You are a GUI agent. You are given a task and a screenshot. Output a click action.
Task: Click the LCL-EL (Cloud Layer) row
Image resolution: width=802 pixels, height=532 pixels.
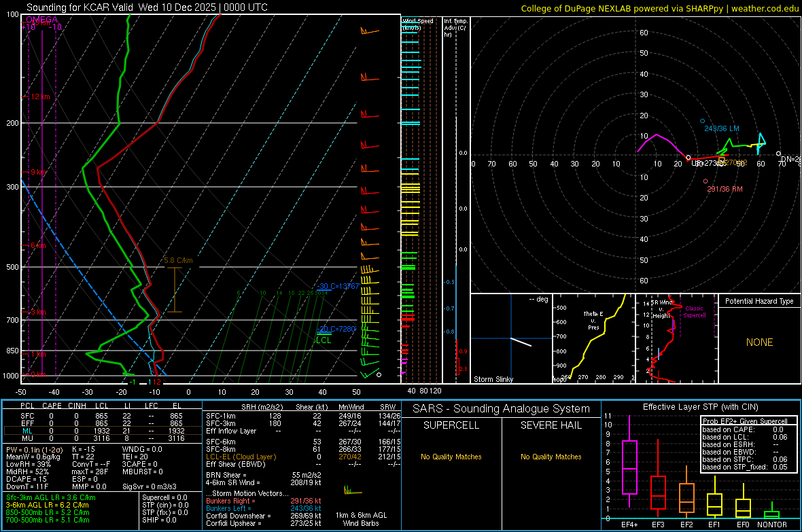[303, 457]
